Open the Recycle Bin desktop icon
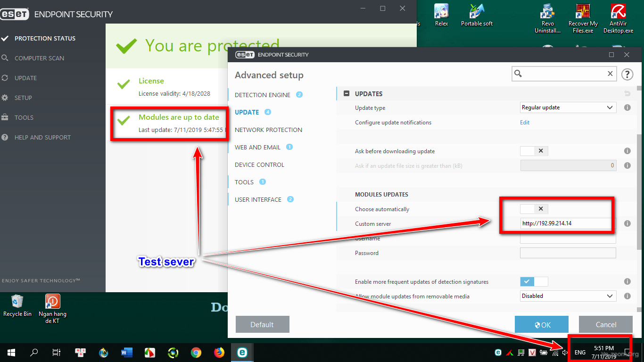 click(x=17, y=304)
